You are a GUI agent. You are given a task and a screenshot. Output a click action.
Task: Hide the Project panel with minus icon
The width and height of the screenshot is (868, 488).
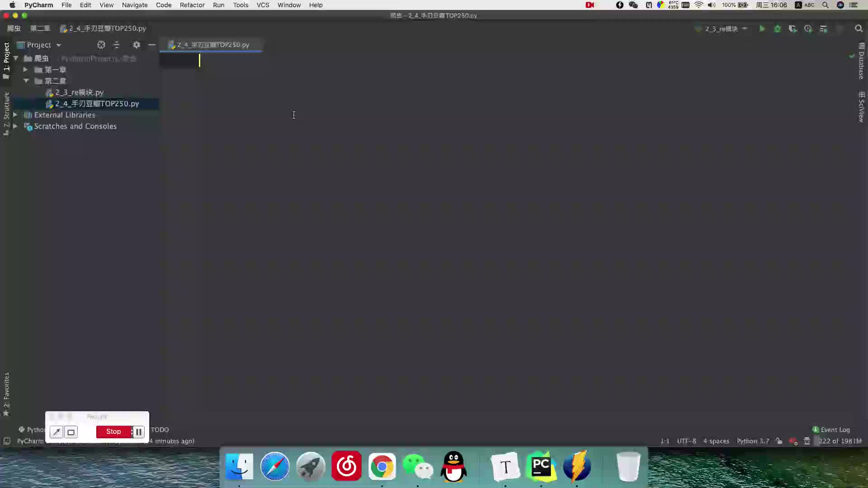click(x=152, y=45)
